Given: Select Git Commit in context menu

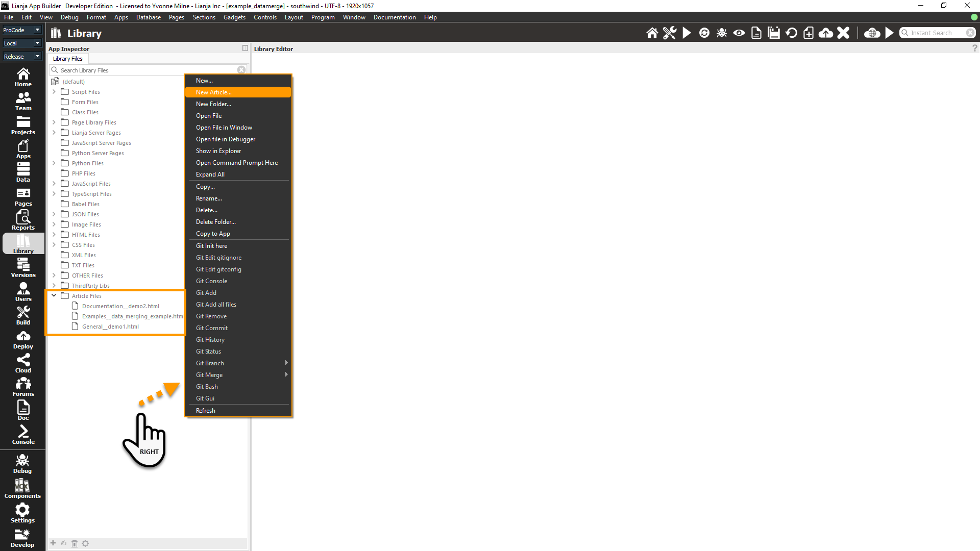Looking at the screenshot, I should 212,328.
